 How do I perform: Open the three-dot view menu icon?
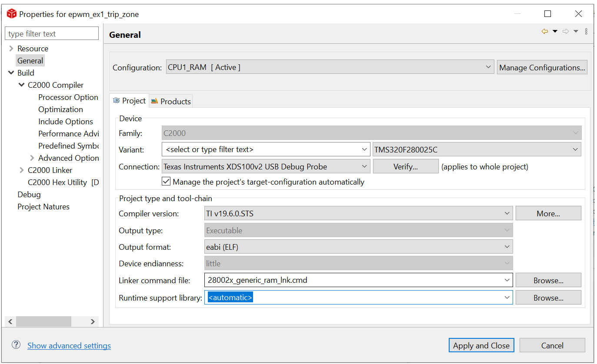(586, 31)
